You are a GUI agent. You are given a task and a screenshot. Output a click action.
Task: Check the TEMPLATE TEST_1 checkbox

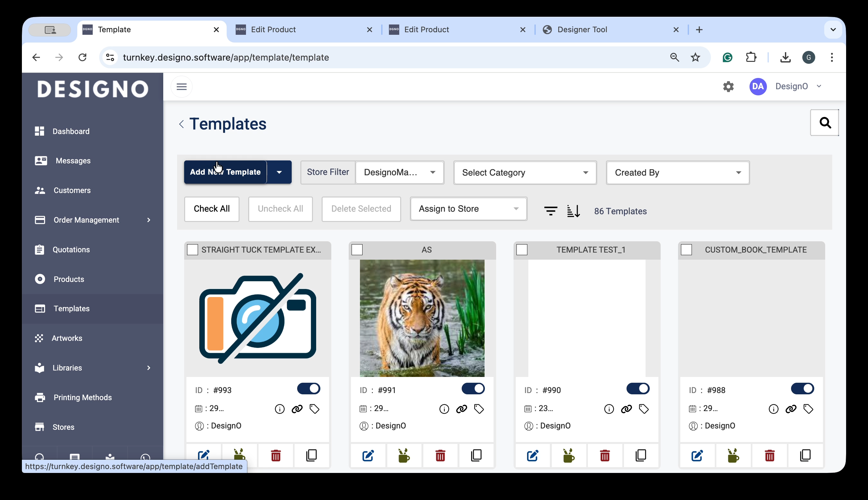pyautogui.click(x=522, y=249)
